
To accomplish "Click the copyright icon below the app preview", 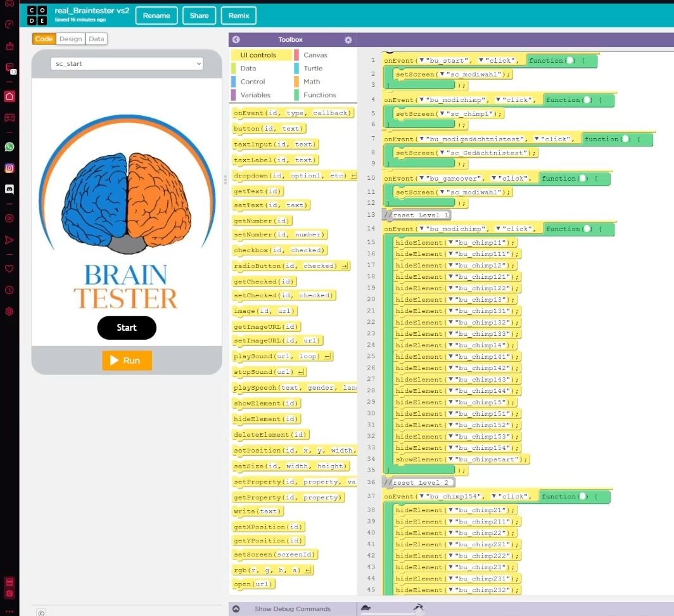I will 41,612.
